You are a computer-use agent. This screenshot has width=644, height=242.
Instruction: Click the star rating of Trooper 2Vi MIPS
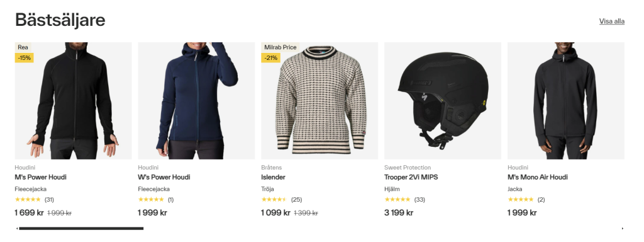[397, 200]
